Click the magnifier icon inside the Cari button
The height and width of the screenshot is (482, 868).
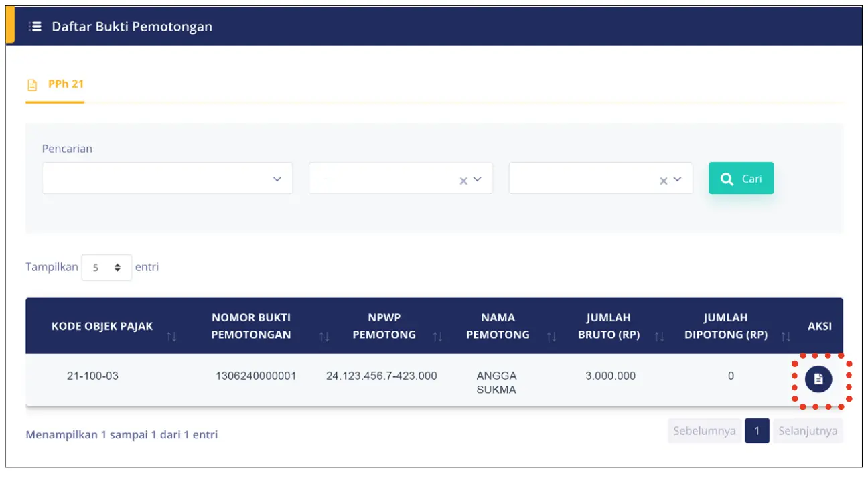[725, 178]
